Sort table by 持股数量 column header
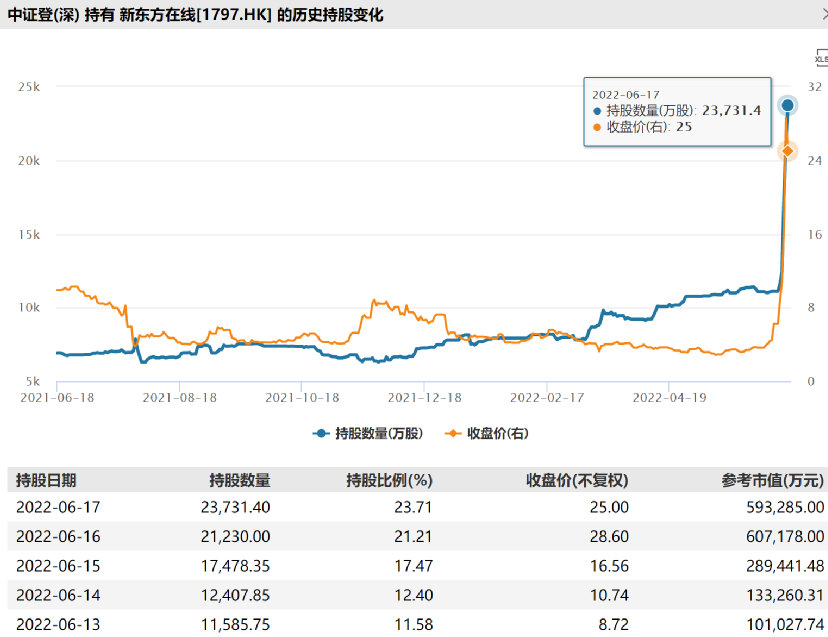Image resolution: width=828 pixels, height=637 pixels. pyautogui.click(x=240, y=480)
